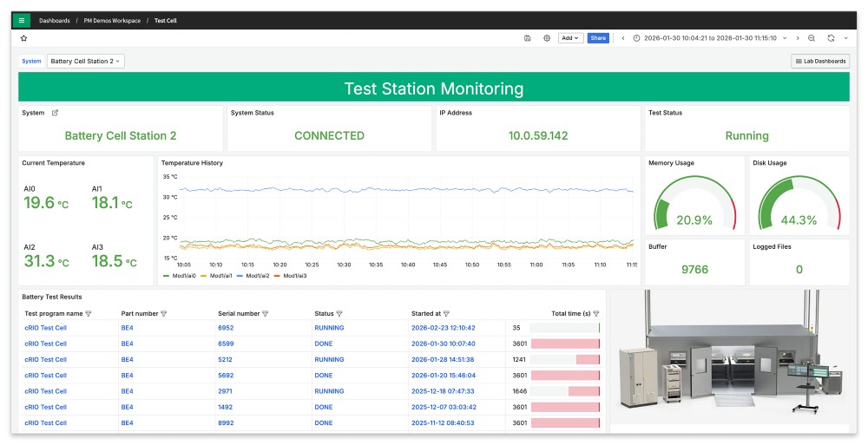The image size is (868, 445).
Task: Click start time 2025-12-18 07:47:33
Action: click(443, 391)
